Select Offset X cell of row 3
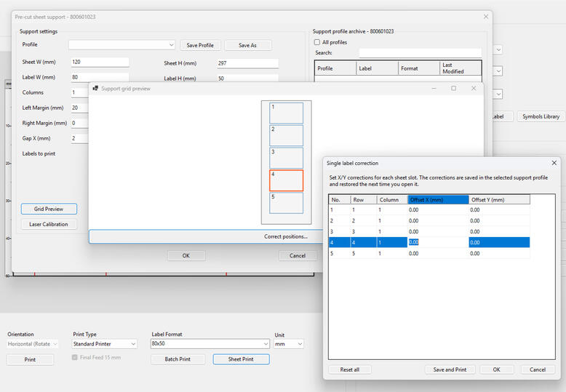The image size is (566, 392). pos(438,231)
